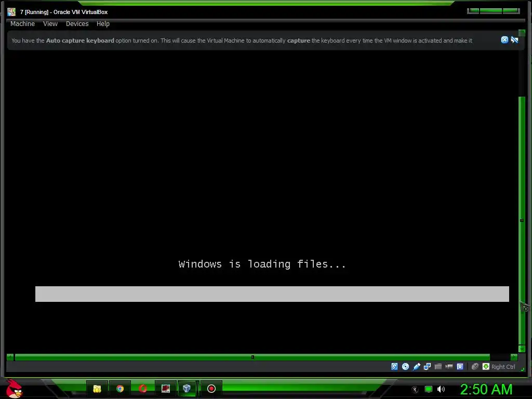532x399 pixels.
Task: Open the View menu
Action: pyautogui.click(x=50, y=24)
